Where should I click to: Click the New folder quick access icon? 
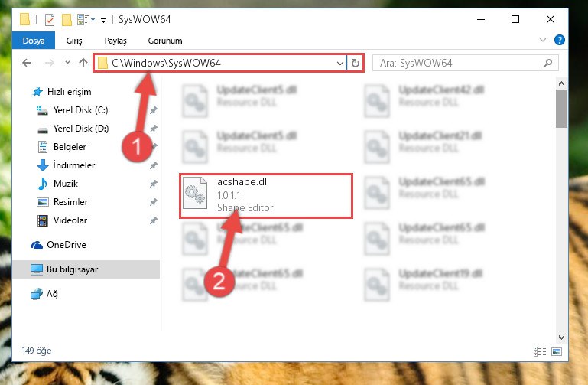pos(67,19)
